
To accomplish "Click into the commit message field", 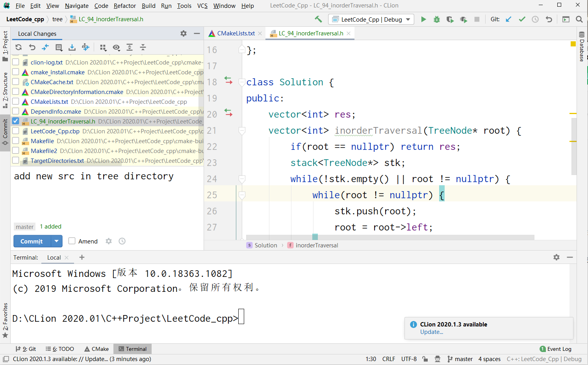I will pos(106,197).
